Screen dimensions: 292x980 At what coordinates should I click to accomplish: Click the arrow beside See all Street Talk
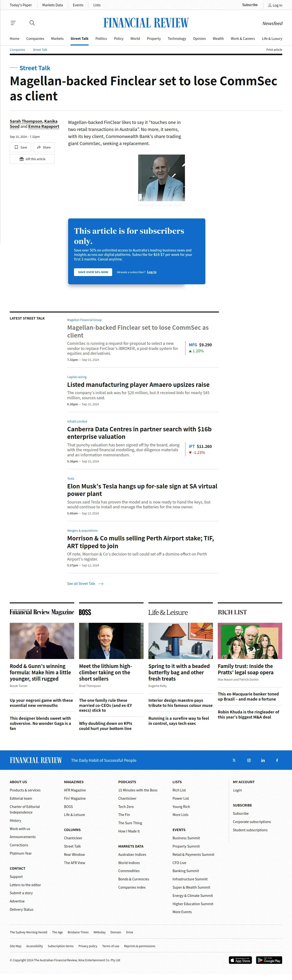click(101, 584)
